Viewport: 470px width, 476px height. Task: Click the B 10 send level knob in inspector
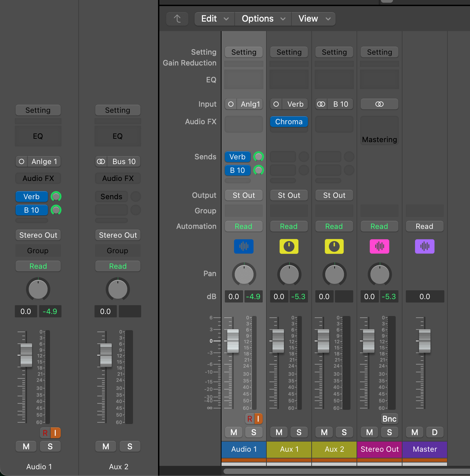tap(56, 210)
